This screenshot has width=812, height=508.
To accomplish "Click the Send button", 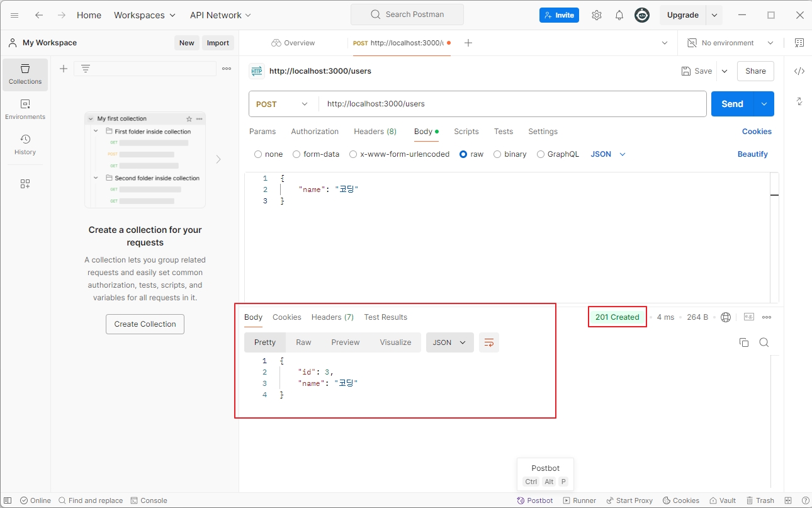I will pos(733,104).
